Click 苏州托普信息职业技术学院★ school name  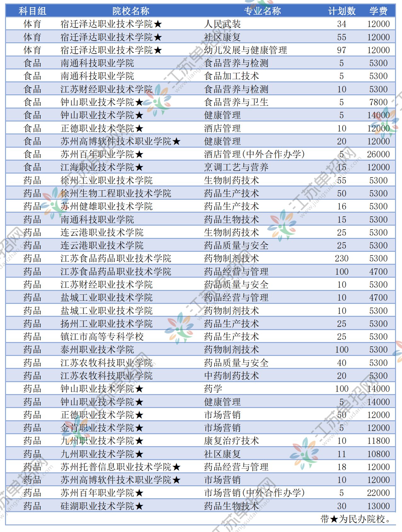[x=120, y=467]
